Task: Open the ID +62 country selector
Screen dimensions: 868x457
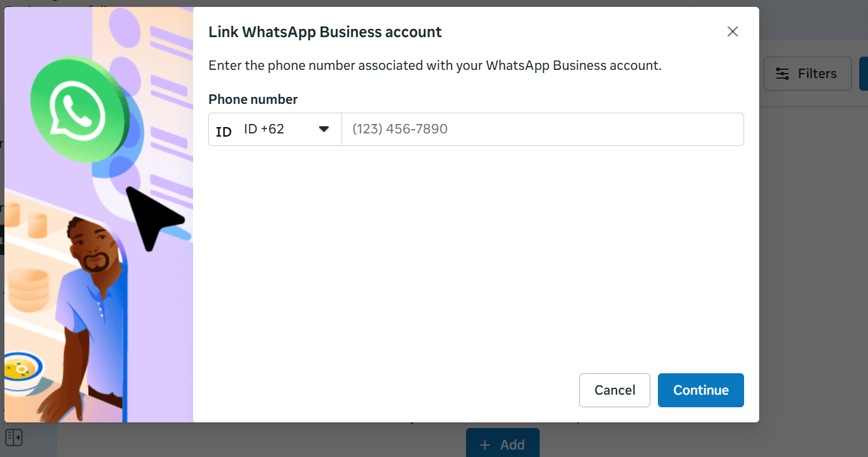Action: point(275,129)
